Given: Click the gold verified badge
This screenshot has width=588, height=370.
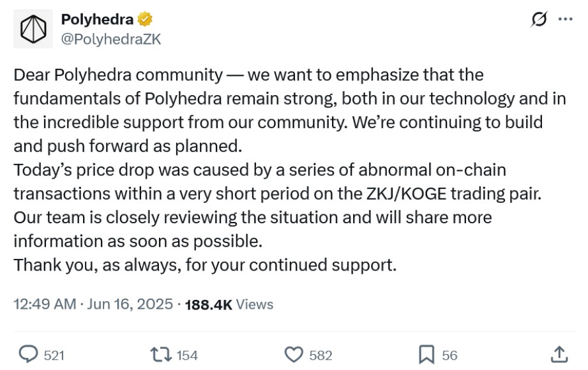Looking at the screenshot, I should pyautogui.click(x=145, y=19).
